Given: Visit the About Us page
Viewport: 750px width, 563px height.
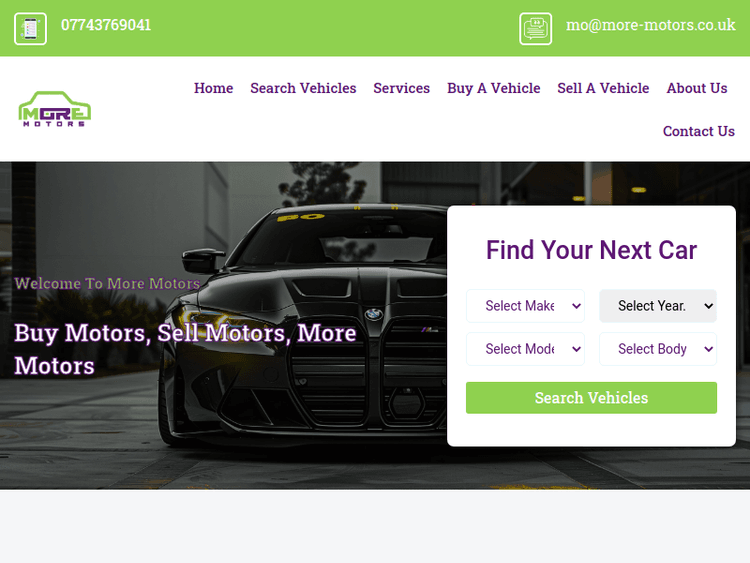Looking at the screenshot, I should [x=697, y=88].
